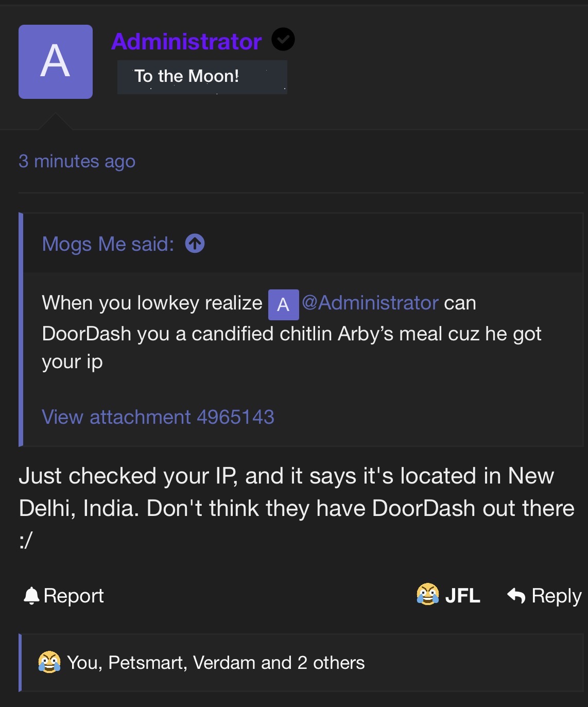Click the Reply arrow icon
This screenshot has height=707, width=588.
pos(516,596)
